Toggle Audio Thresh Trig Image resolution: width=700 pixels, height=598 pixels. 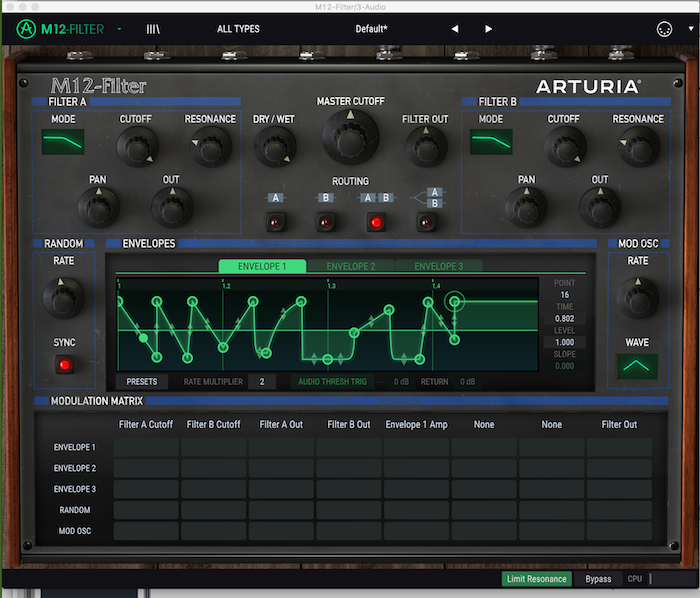332,382
